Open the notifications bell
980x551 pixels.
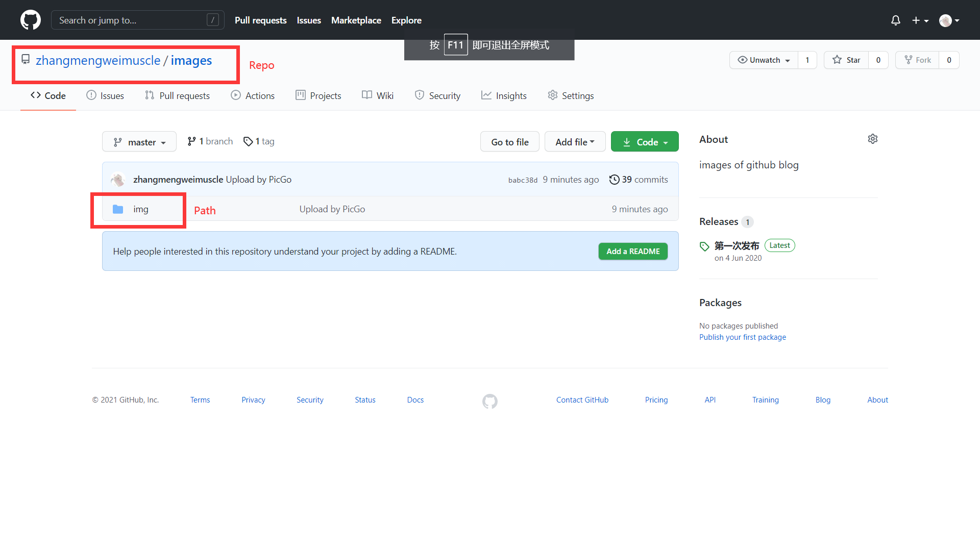click(895, 20)
